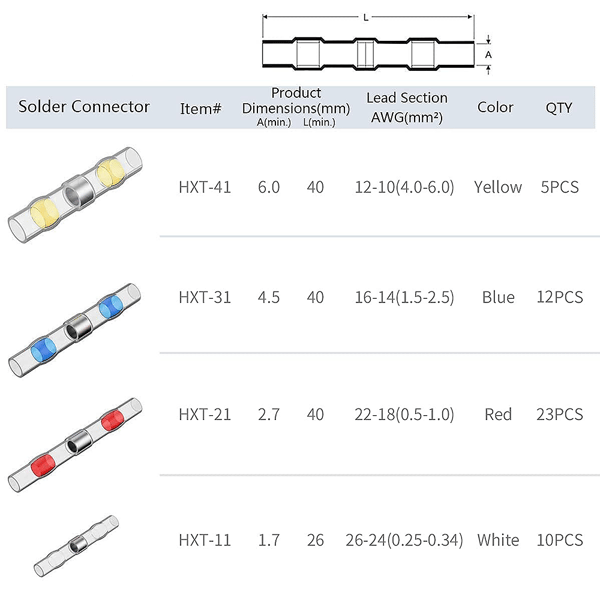Select the 'QTY' column header

coord(559,108)
